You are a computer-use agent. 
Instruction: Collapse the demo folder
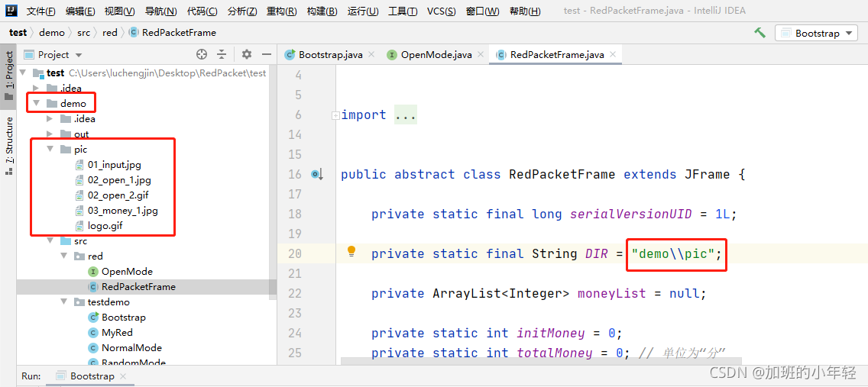point(36,103)
